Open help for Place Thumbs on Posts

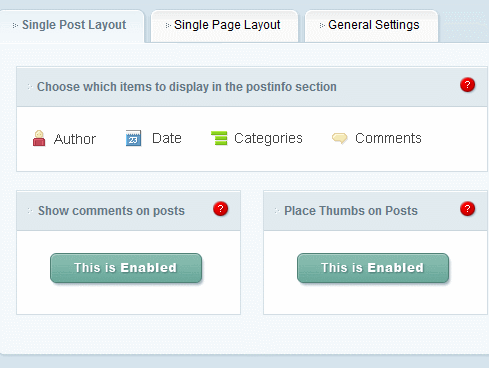[467, 209]
